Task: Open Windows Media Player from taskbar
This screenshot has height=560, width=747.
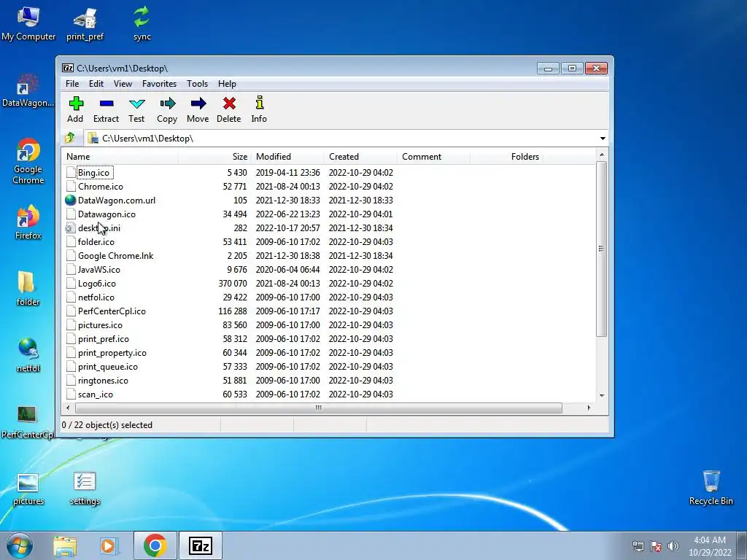Action: click(109, 546)
